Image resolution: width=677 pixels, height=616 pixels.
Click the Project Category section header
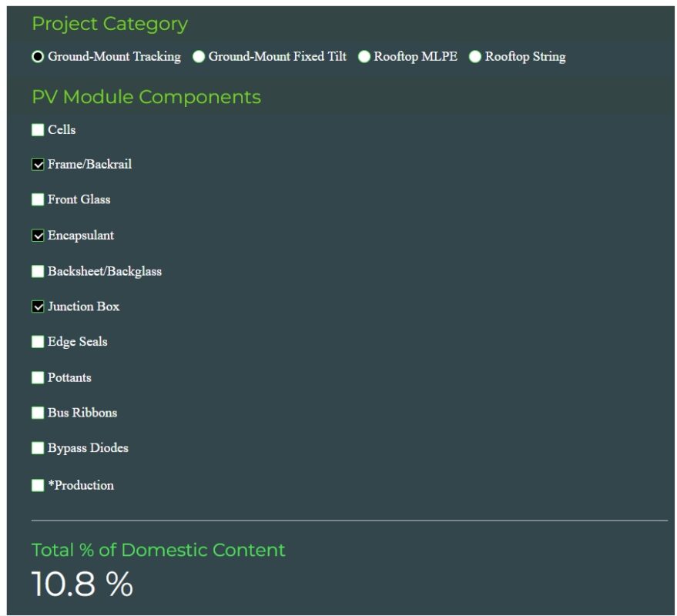coord(109,24)
